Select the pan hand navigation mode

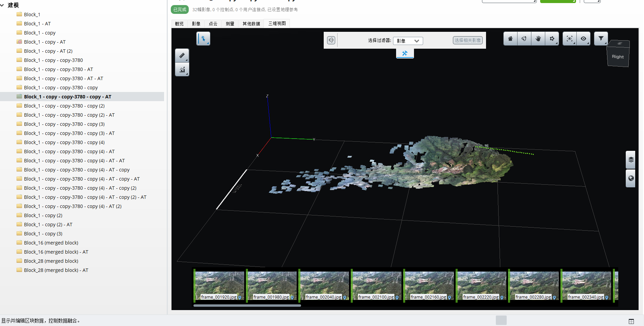click(538, 39)
